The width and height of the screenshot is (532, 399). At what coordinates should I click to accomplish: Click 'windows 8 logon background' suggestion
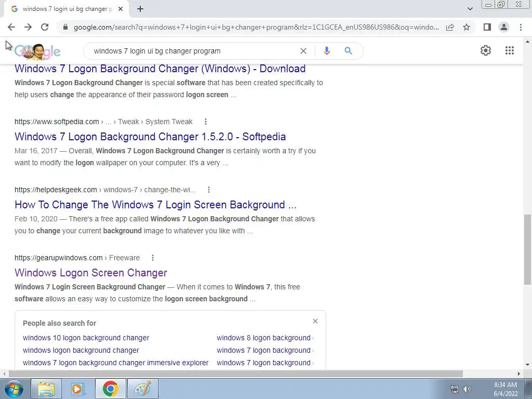(264, 338)
